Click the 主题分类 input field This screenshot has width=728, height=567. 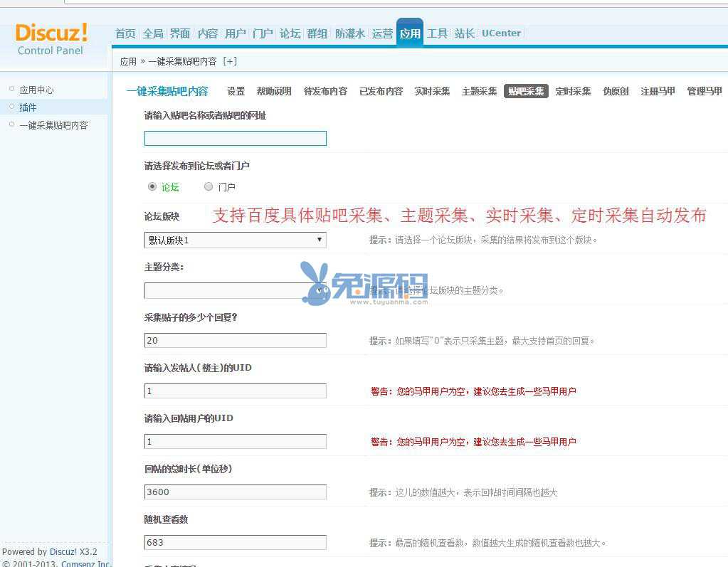pos(235,290)
